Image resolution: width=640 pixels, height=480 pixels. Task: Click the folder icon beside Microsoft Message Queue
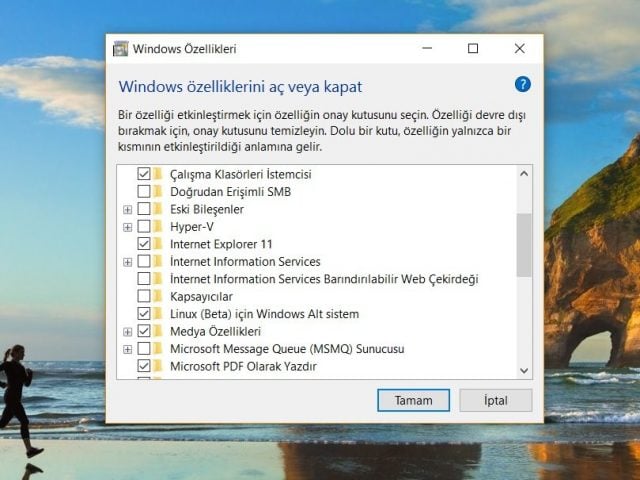click(x=158, y=348)
